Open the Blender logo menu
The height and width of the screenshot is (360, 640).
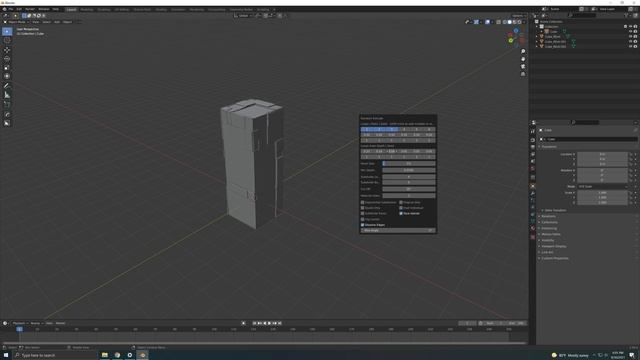coord(4,9)
